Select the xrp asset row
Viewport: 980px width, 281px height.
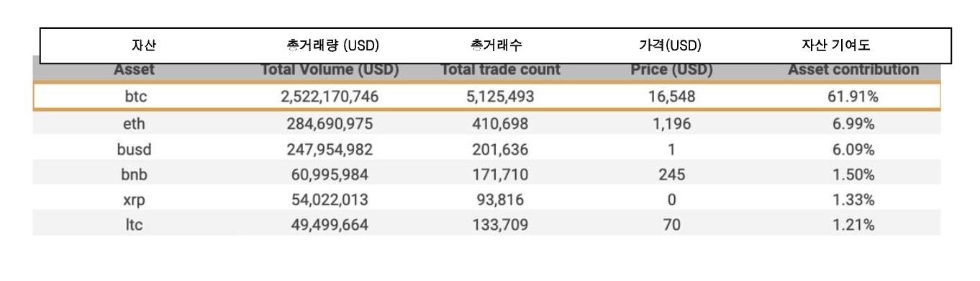click(486, 200)
